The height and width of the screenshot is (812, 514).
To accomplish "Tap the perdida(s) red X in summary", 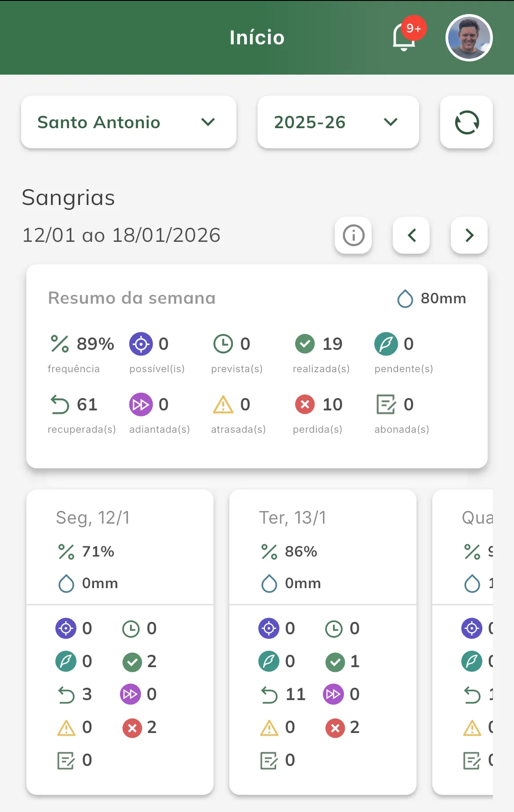I will pyautogui.click(x=305, y=404).
